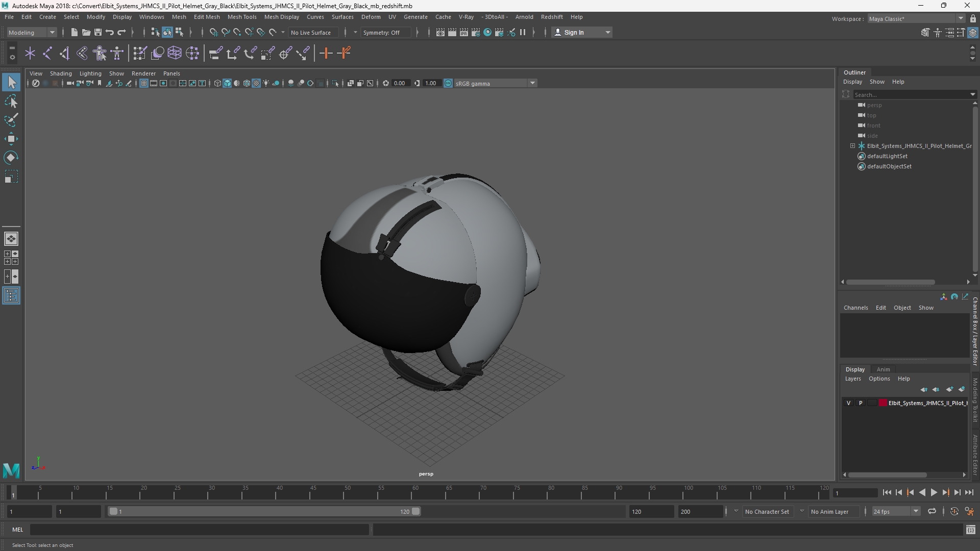
Task: Click the Save scene icon
Action: click(98, 33)
